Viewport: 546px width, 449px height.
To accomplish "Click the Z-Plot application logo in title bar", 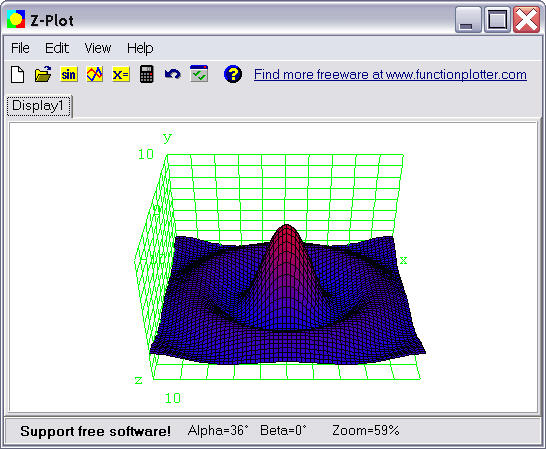I will click(x=16, y=19).
